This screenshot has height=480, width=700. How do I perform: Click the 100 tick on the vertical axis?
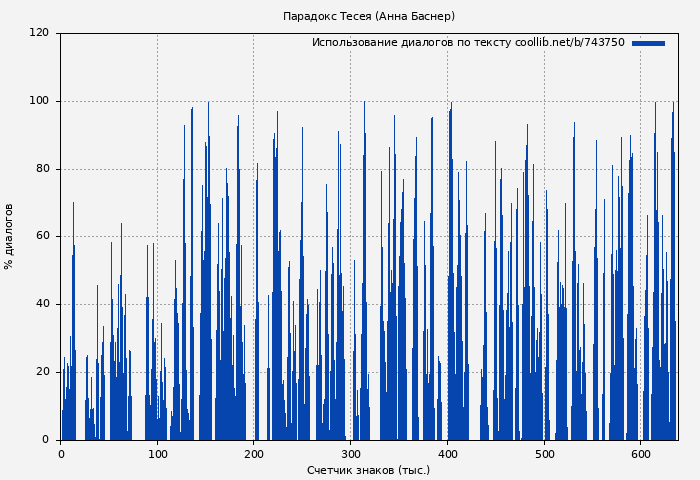click(x=39, y=101)
